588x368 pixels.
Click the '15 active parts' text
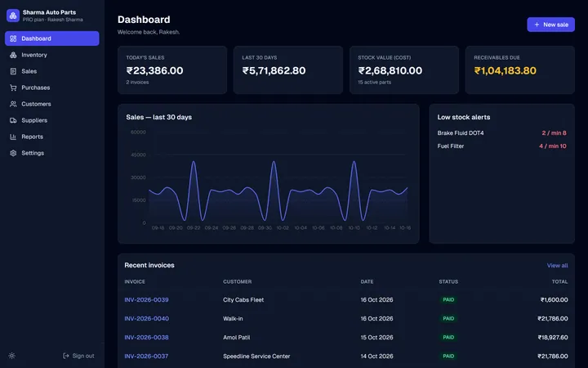pyautogui.click(x=374, y=83)
